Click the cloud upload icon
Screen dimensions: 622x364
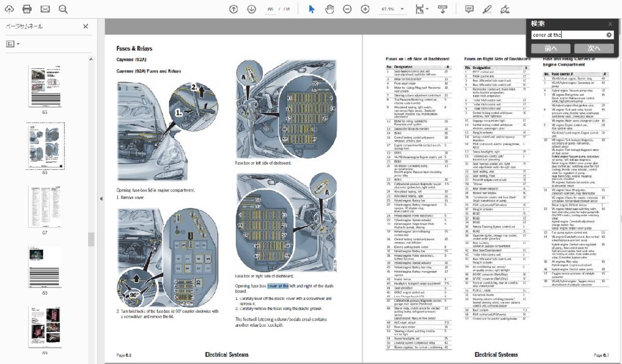[10, 9]
